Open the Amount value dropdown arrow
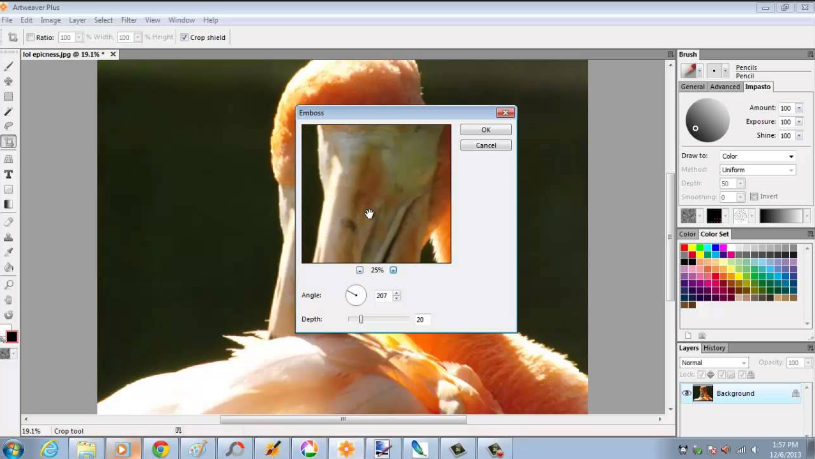The image size is (815, 459). [799, 108]
